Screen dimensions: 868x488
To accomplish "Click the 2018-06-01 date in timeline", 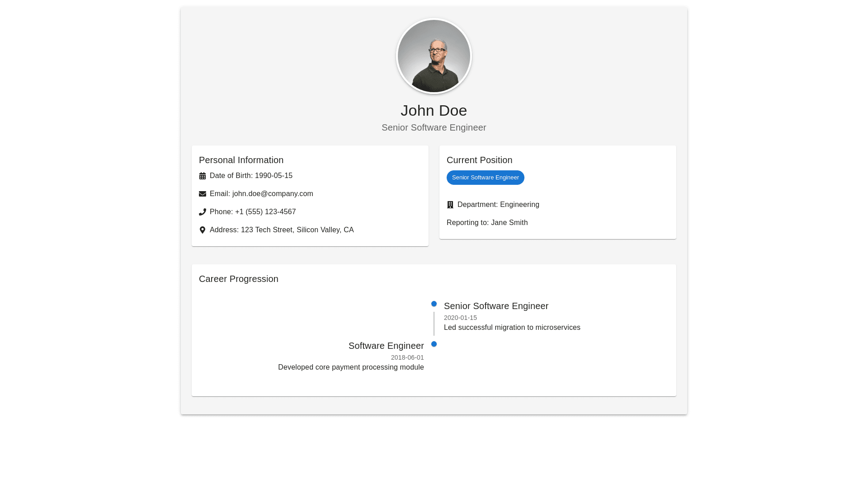I will tap(407, 357).
